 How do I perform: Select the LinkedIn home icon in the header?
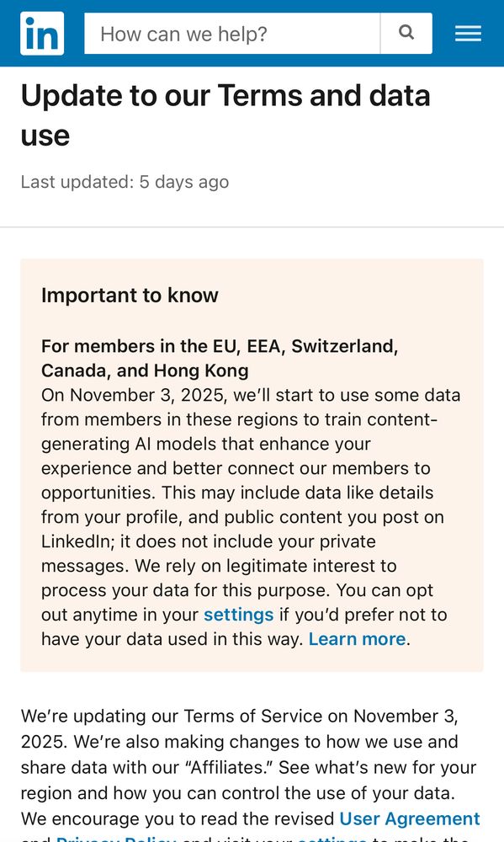40,33
